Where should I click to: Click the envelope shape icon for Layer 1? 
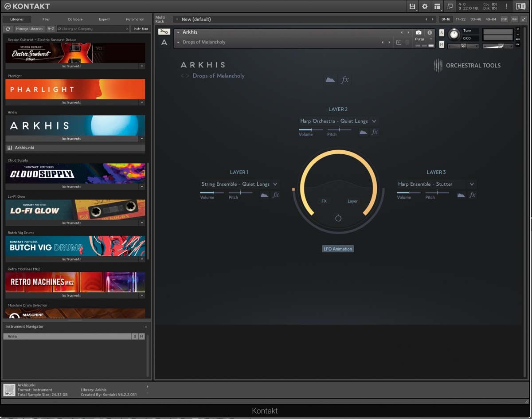click(263, 195)
